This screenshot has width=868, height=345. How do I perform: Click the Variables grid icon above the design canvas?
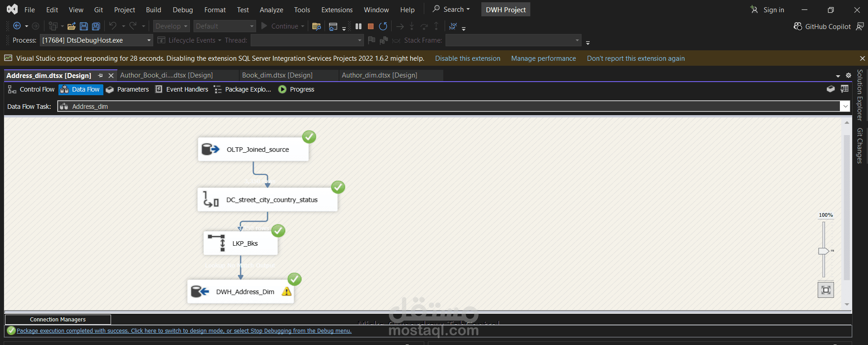[x=844, y=89]
